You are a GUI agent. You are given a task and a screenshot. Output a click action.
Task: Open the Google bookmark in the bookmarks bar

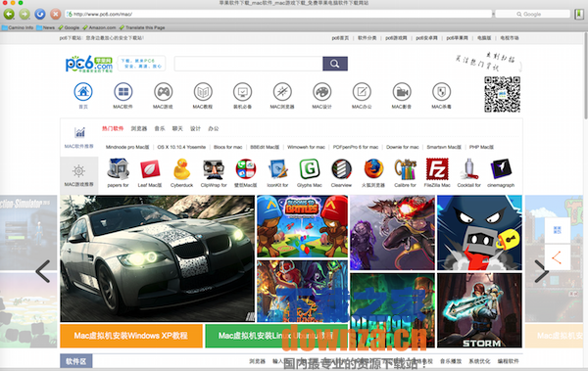69,27
